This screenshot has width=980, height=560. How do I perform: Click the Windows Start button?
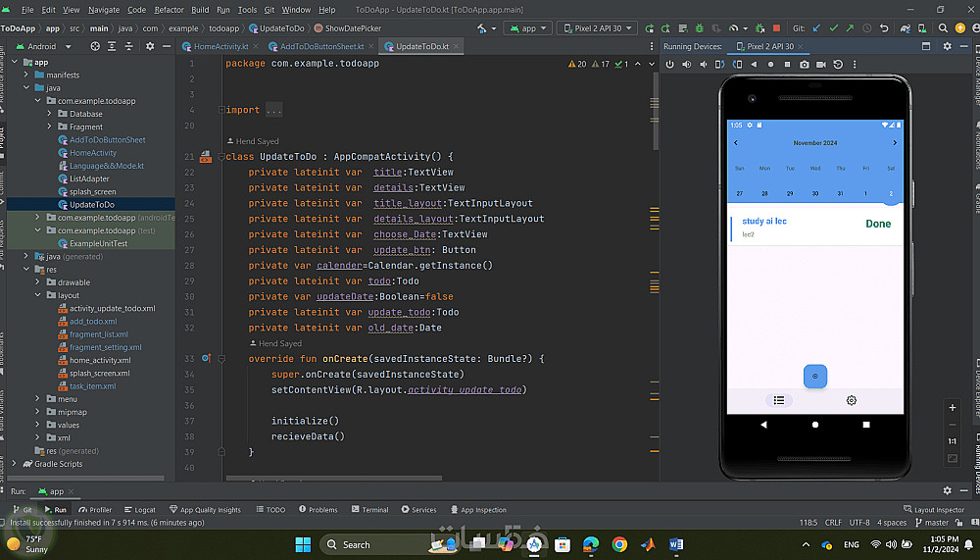pos(303,544)
